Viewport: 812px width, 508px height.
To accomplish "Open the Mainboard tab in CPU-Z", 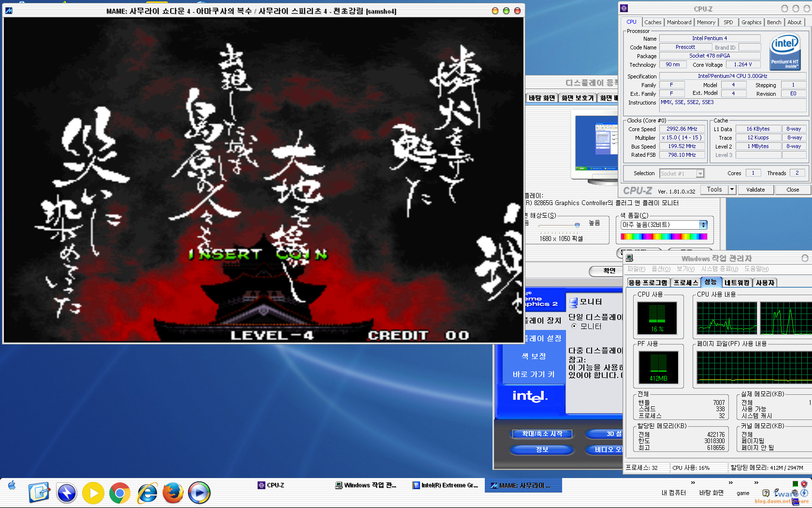I will point(679,22).
